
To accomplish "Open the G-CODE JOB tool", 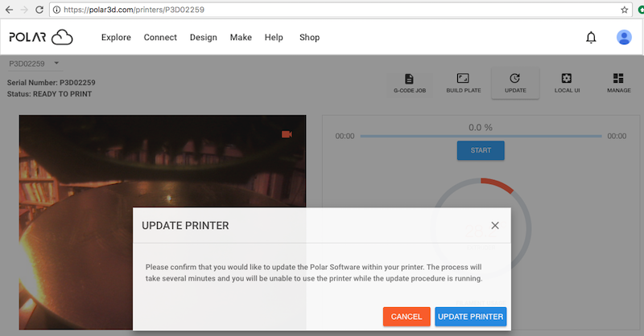I will pyautogui.click(x=410, y=84).
